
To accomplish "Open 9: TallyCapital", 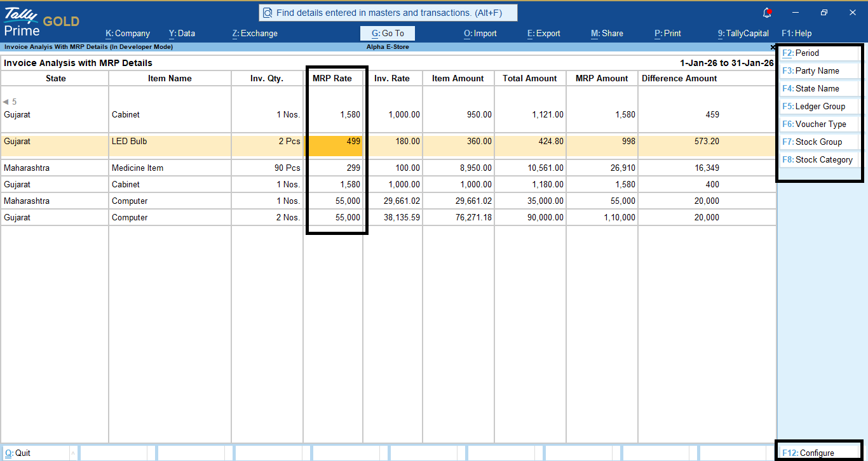I will (x=743, y=34).
